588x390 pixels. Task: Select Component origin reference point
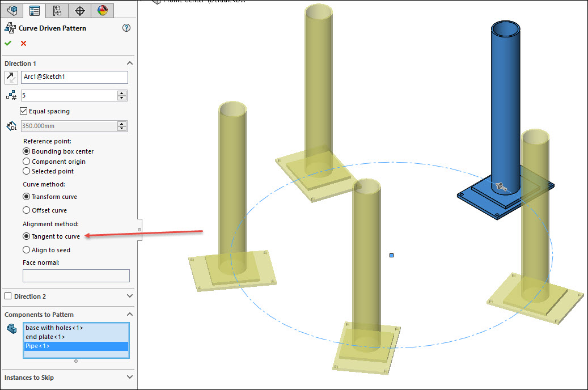pyautogui.click(x=26, y=161)
